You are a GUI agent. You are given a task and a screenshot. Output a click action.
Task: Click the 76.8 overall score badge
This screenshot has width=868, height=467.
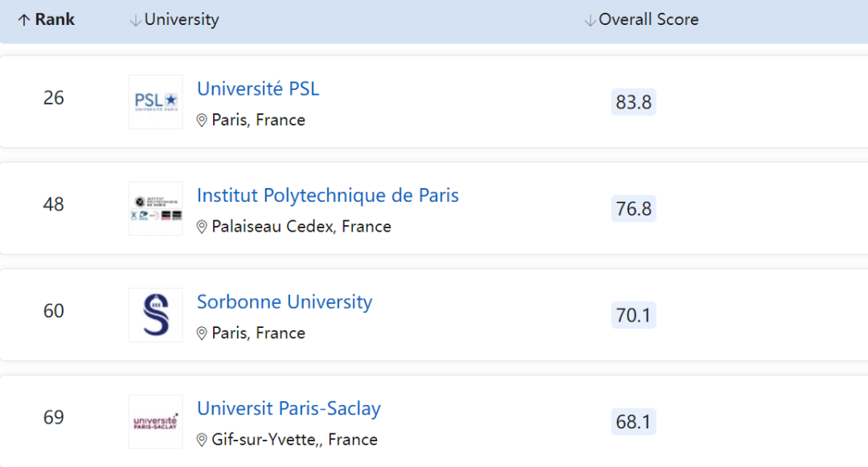[633, 209]
